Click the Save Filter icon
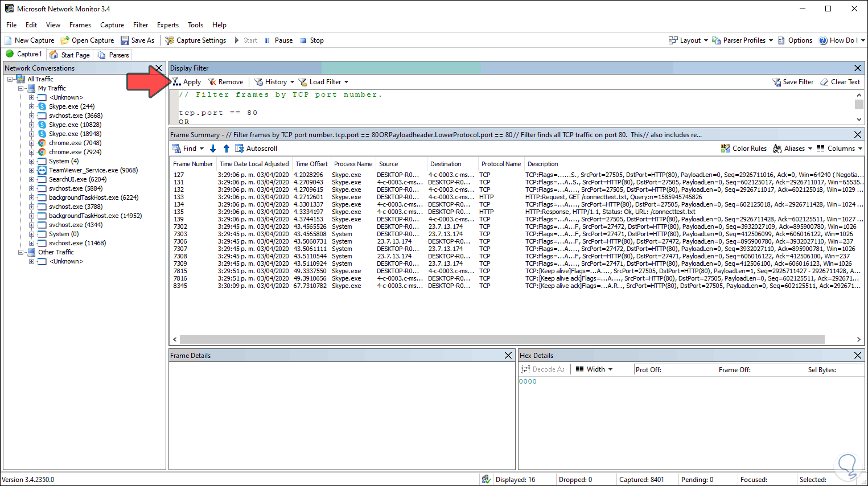 [776, 82]
